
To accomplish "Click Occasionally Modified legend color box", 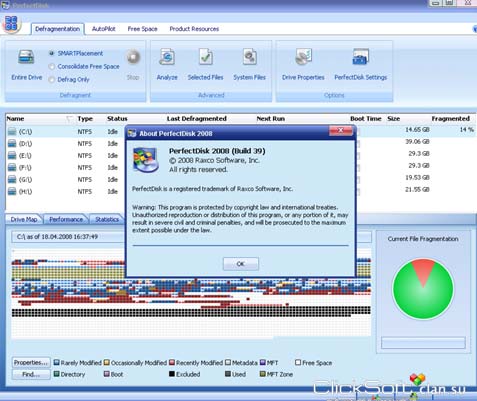I will (107, 362).
